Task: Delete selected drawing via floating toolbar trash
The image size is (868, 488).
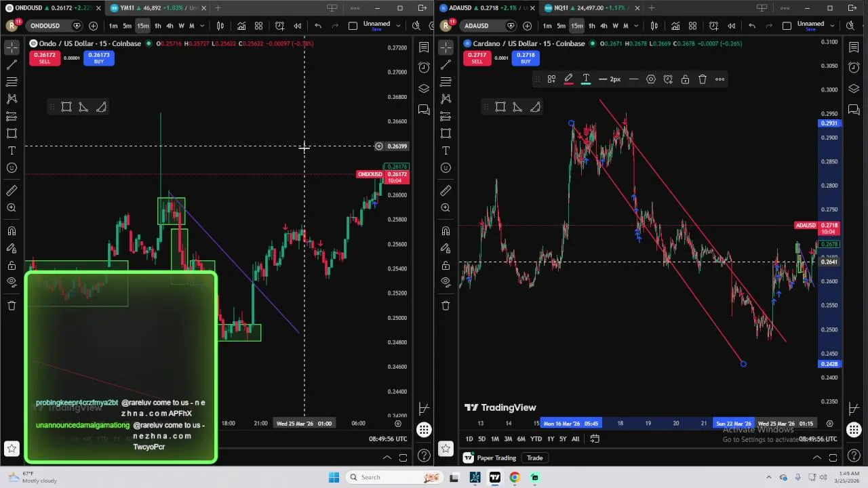Action: (x=703, y=79)
